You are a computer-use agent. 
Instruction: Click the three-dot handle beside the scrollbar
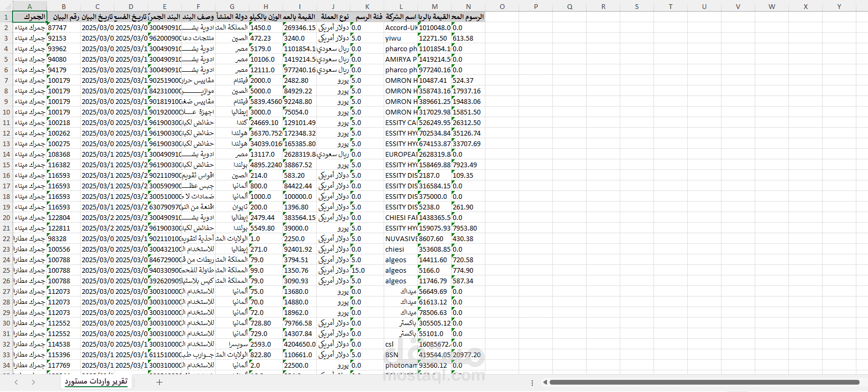tap(532, 383)
